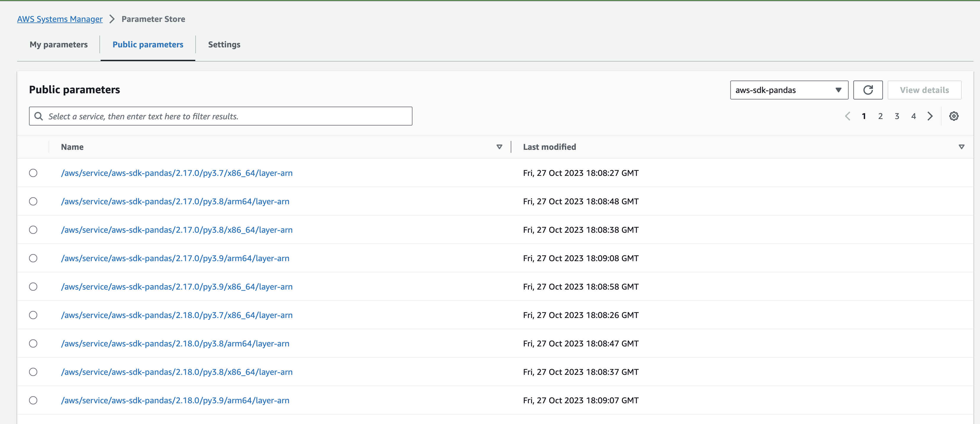Switch to Public parameters tab
This screenshot has width=980, height=424.
tap(148, 44)
